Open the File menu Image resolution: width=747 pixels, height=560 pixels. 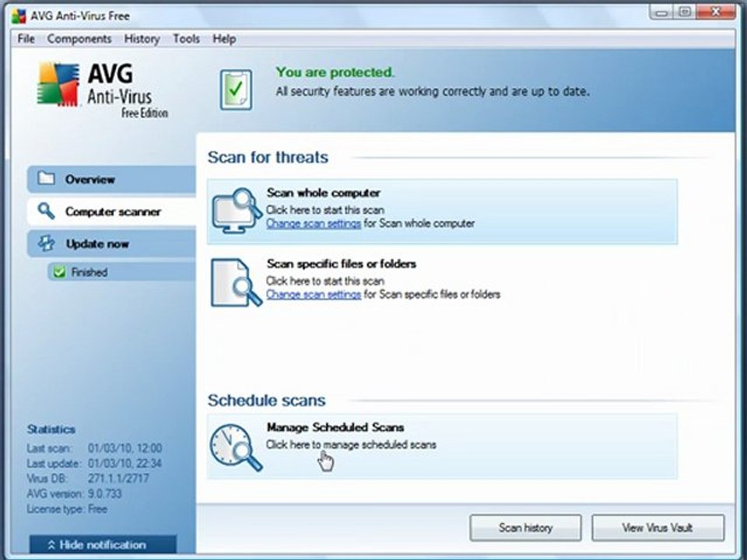click(26, 39)
